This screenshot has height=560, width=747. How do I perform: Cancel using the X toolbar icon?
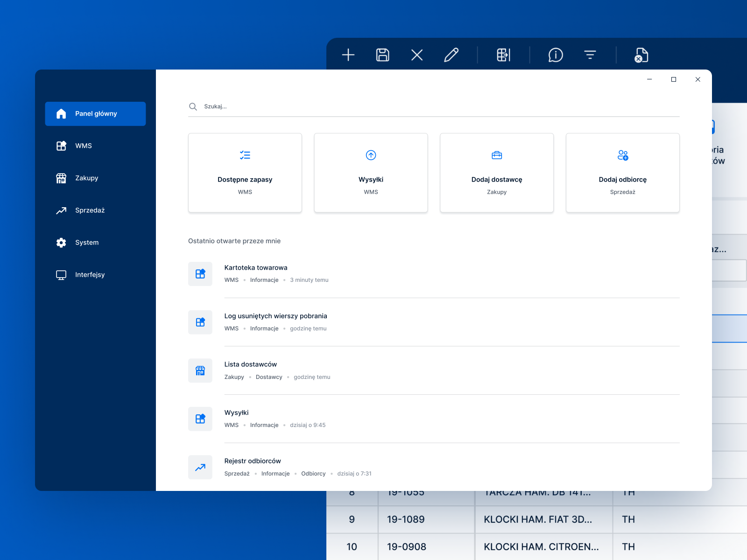(x=416, y=55)
